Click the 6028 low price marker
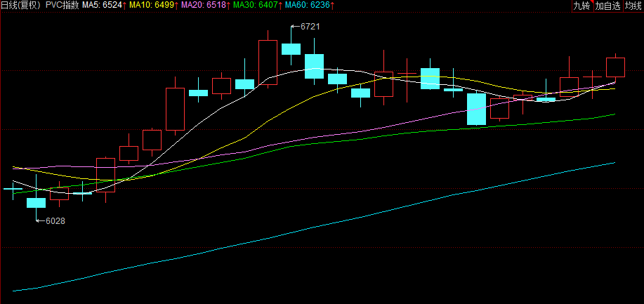This screenshot has height=304, width=644. [51, 221]
